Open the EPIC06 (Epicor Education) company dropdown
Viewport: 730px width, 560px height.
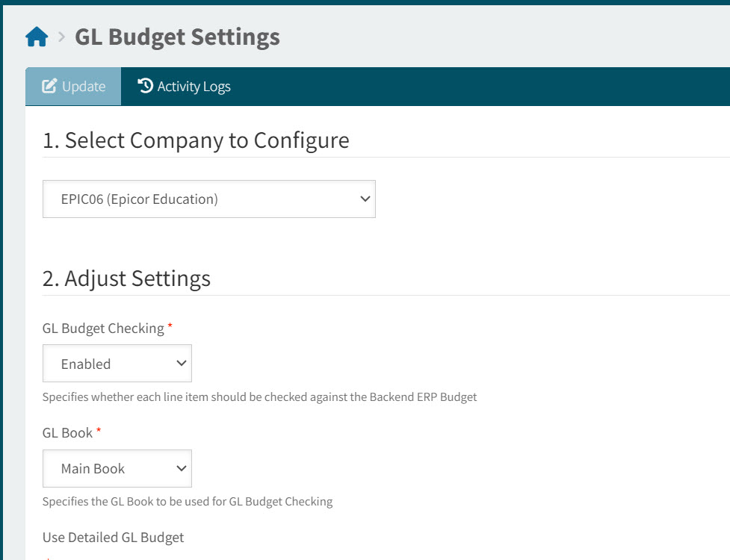(x=208, y=199)
